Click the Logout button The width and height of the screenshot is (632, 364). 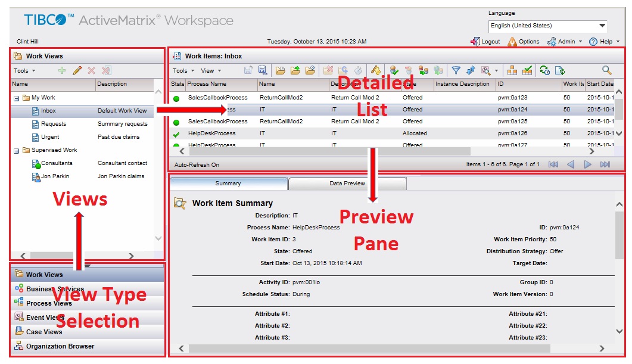[x=485, y=42]
